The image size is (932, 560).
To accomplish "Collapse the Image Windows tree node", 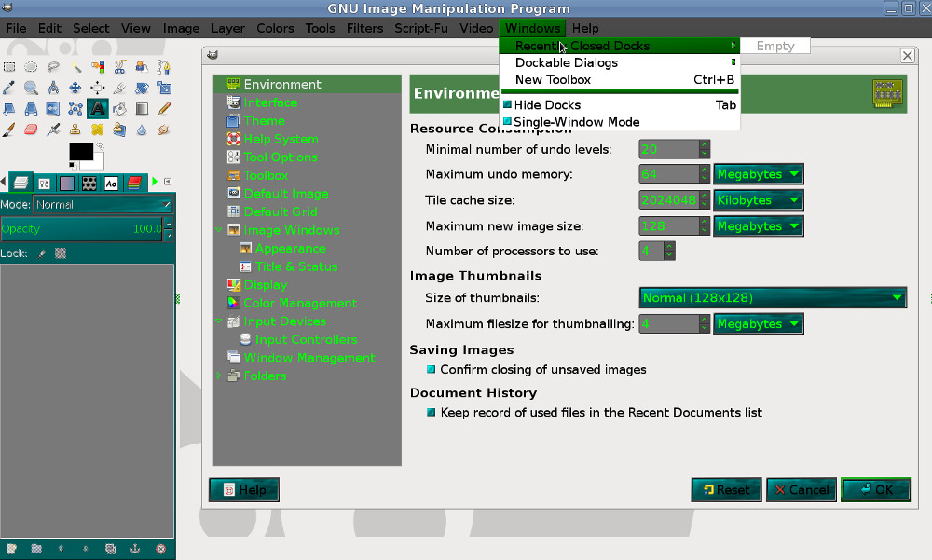I will coord(219,230).
